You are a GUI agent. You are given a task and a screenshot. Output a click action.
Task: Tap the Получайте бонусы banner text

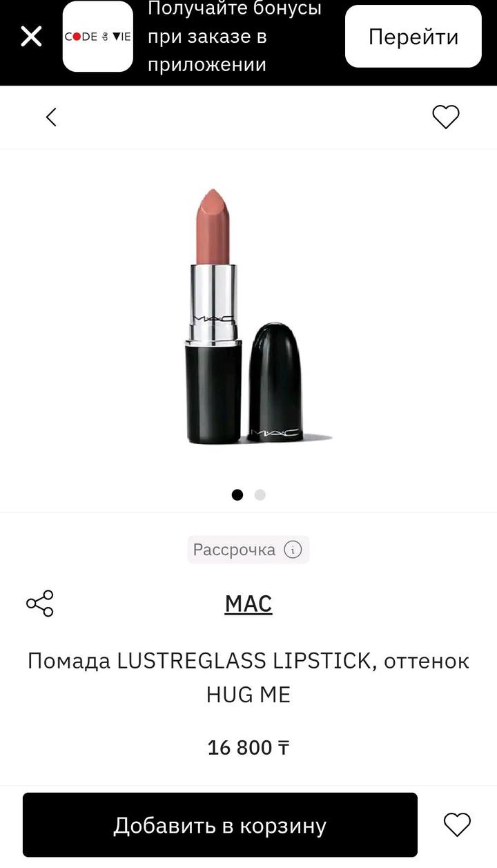(x=235, y=37)
